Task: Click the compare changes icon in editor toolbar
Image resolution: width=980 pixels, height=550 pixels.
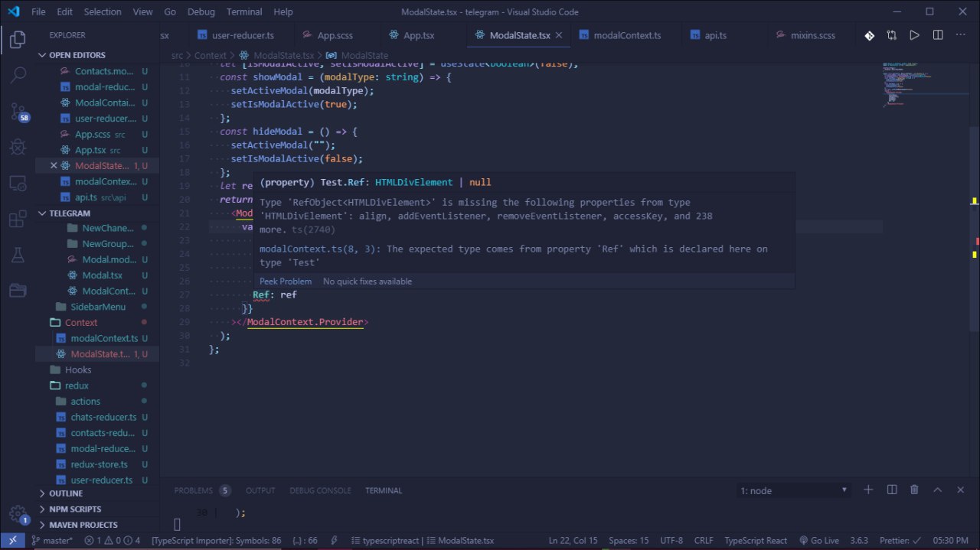Action: [x=892, y=35]
